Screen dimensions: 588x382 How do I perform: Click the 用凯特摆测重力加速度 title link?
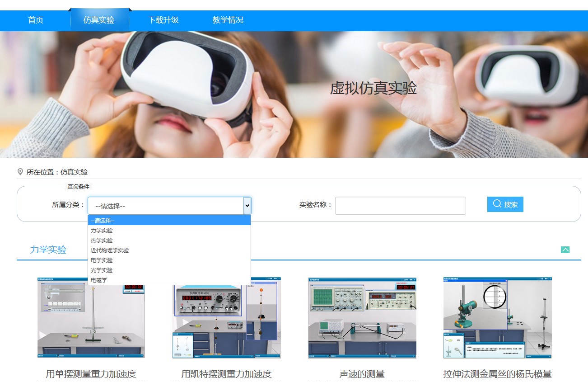pyautogui.click(x=226, y=374)
